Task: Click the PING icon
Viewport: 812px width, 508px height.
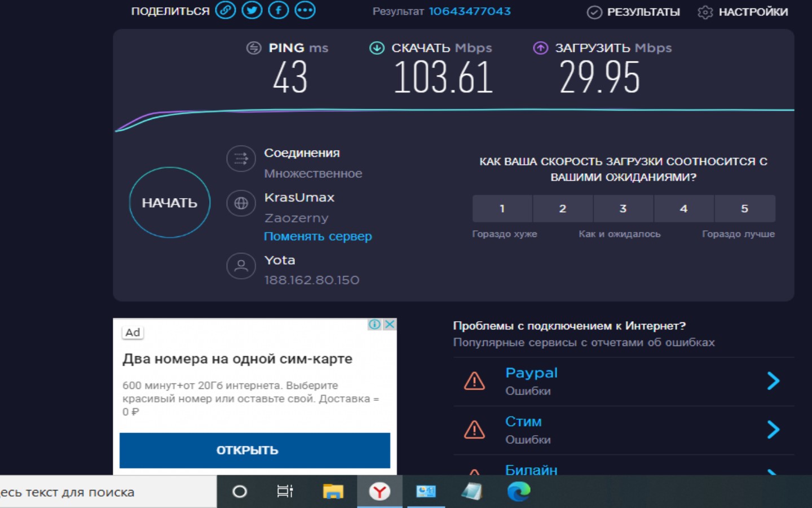Action: pyautogui.click(x=254, y=48)
